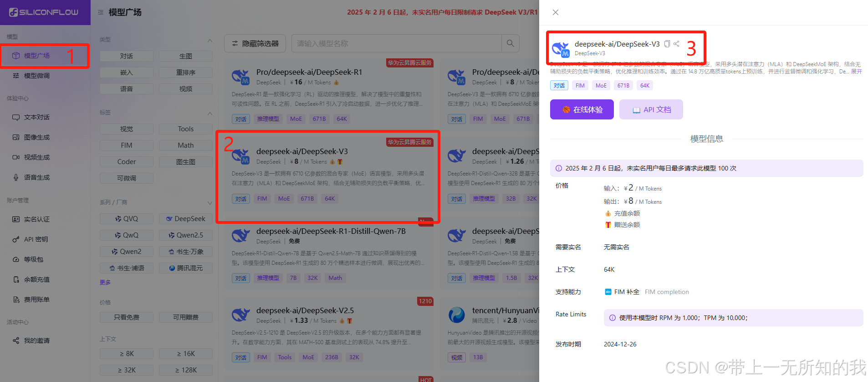Toggle the Math tag filter
Viewport: 868px width, 382px height.
[x=186, y=145]
